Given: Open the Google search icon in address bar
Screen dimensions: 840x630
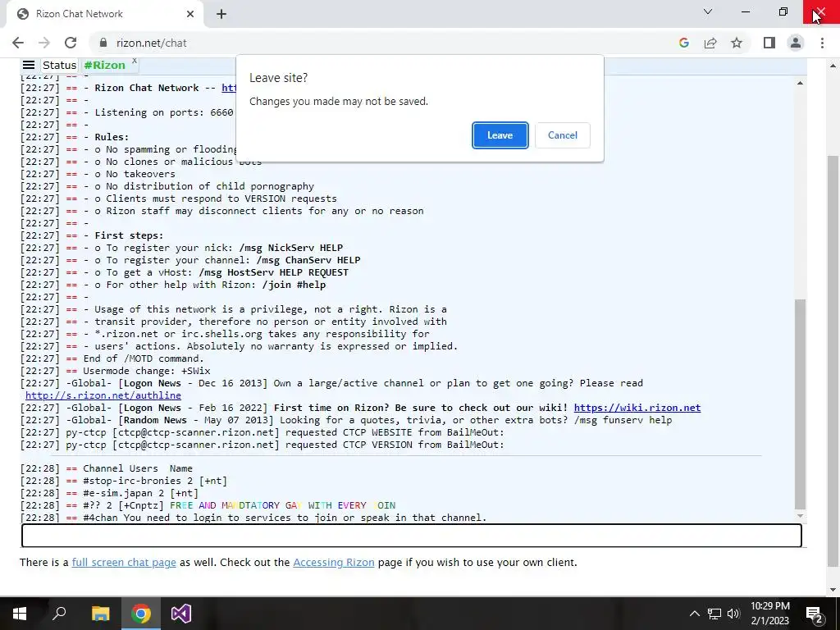Looking at the screenshot, I should (683, 43).
